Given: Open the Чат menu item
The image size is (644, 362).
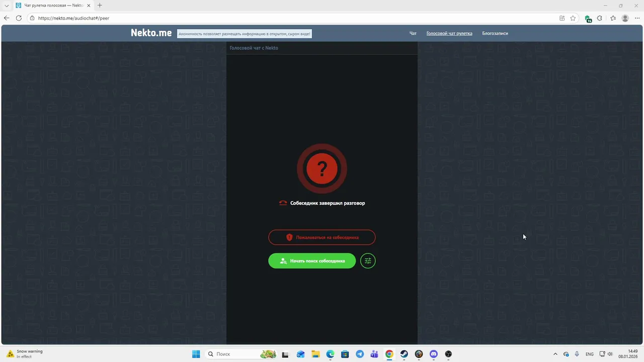Looking at the screenshot, I should [413, 34].
